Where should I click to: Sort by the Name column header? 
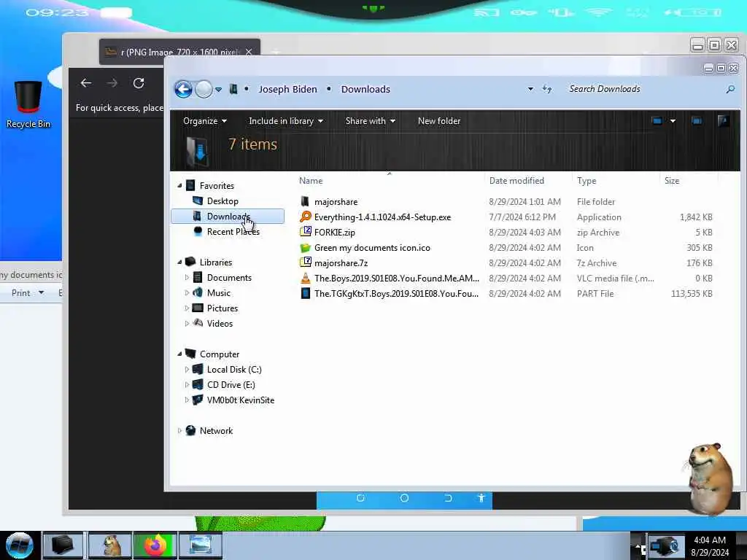(x=311, y=181)
